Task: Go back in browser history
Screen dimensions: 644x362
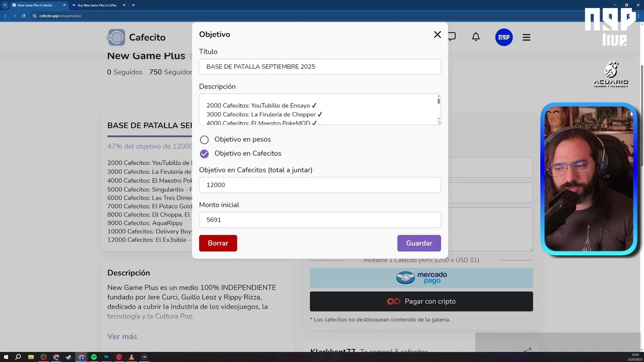Action: point(6,16)
